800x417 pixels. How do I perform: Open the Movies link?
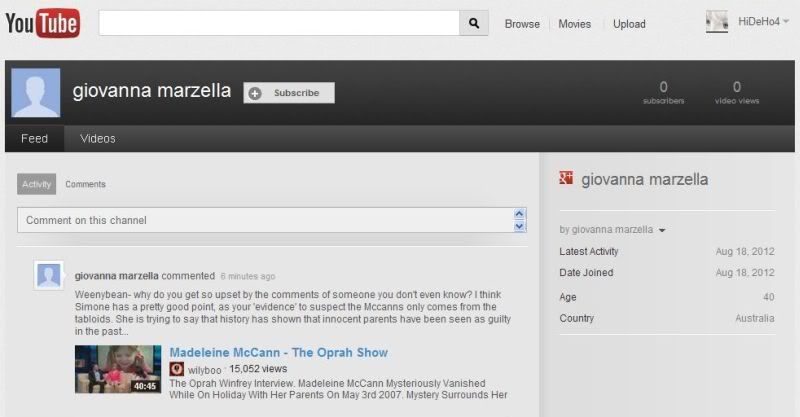pos(574,24)
